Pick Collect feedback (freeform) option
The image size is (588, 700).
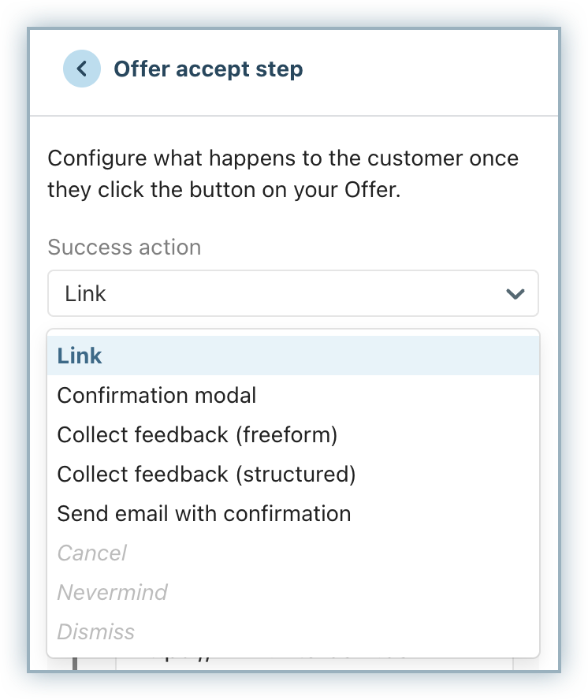click(x=197, y=434)
